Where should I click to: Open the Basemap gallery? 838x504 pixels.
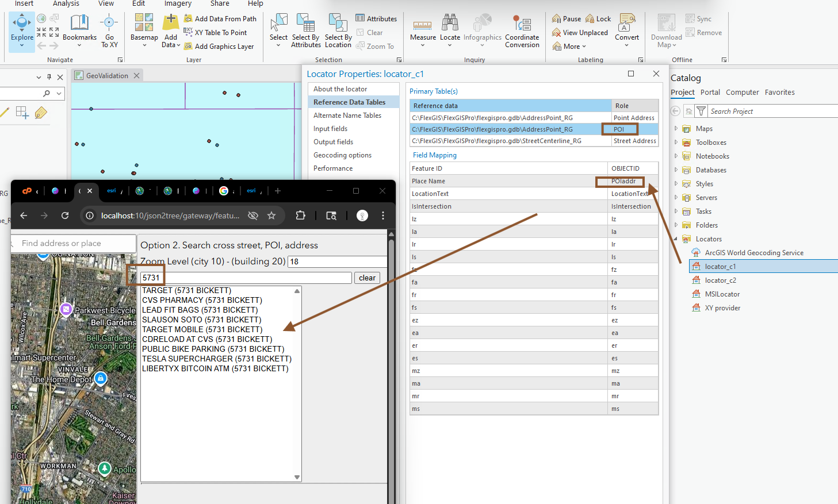click(144, 30)
